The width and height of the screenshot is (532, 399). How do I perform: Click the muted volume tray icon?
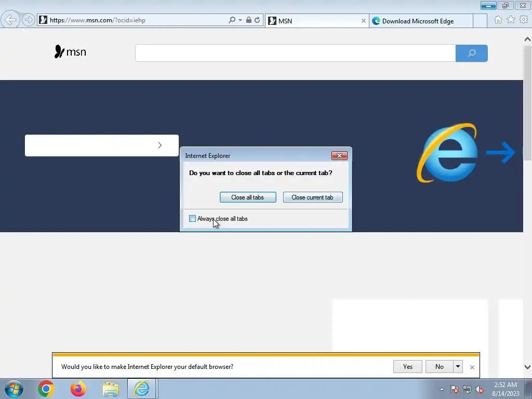pos(480,389)
